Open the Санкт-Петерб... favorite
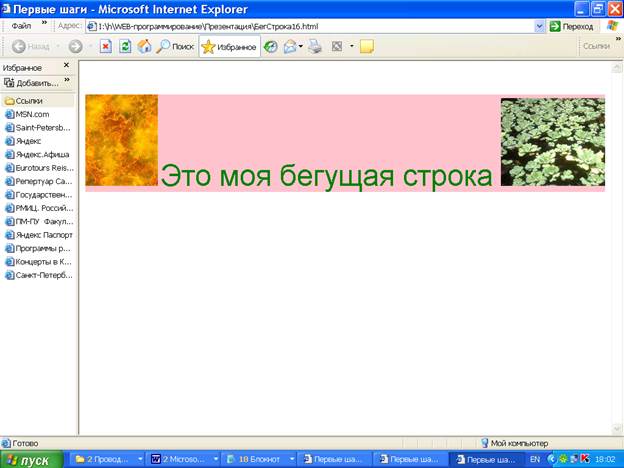 click(x=39, y=275)
